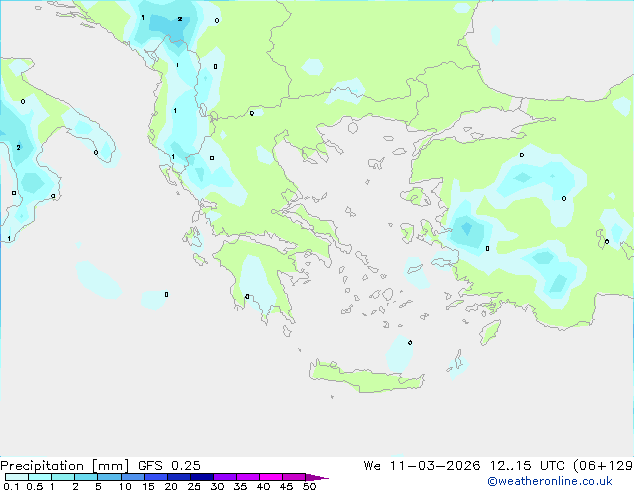This screenshot has width=634, height=490.
Task: Pick the legend swatch between 20 and 25
Action: 178,477
